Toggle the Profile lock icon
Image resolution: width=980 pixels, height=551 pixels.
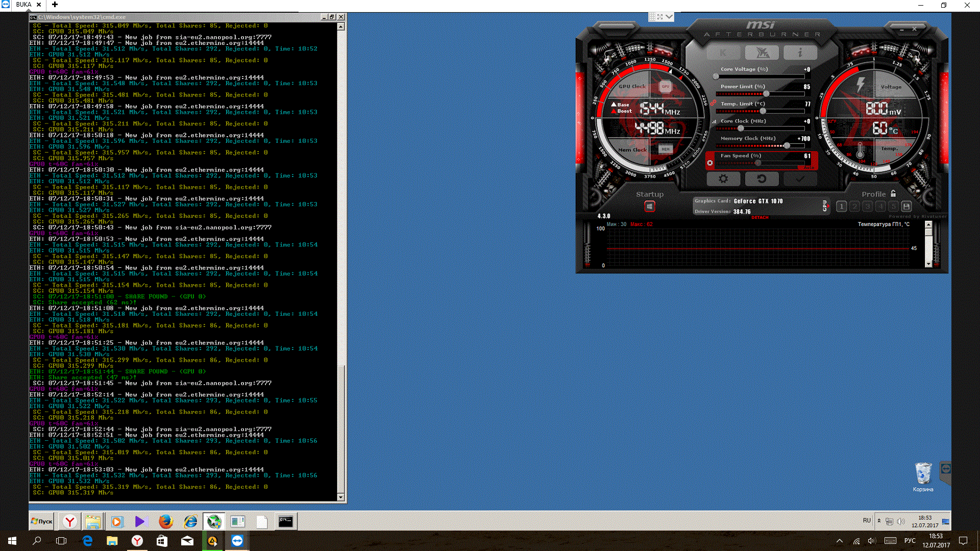(893, 194)
